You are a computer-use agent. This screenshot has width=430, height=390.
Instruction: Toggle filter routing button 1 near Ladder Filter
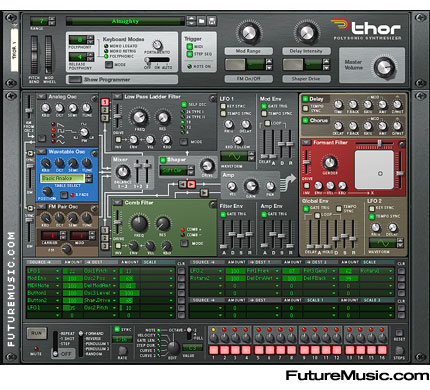[x=105, y=102]
